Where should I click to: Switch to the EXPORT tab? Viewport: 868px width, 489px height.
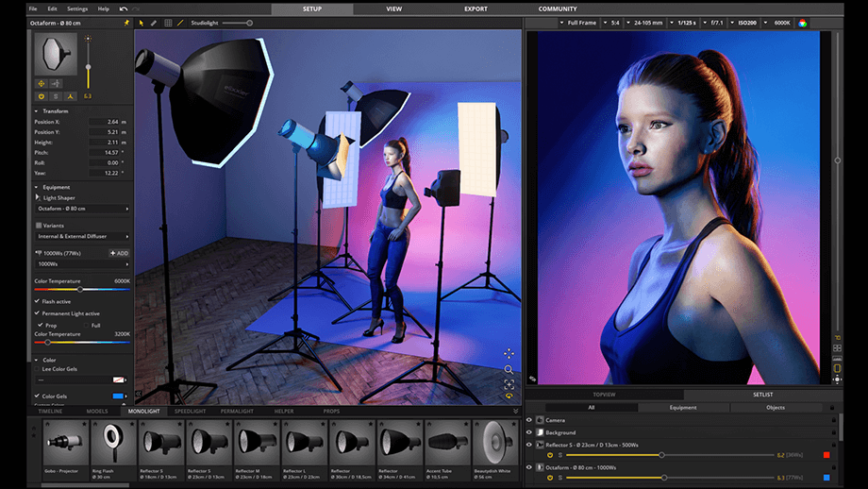click(476, 8)
